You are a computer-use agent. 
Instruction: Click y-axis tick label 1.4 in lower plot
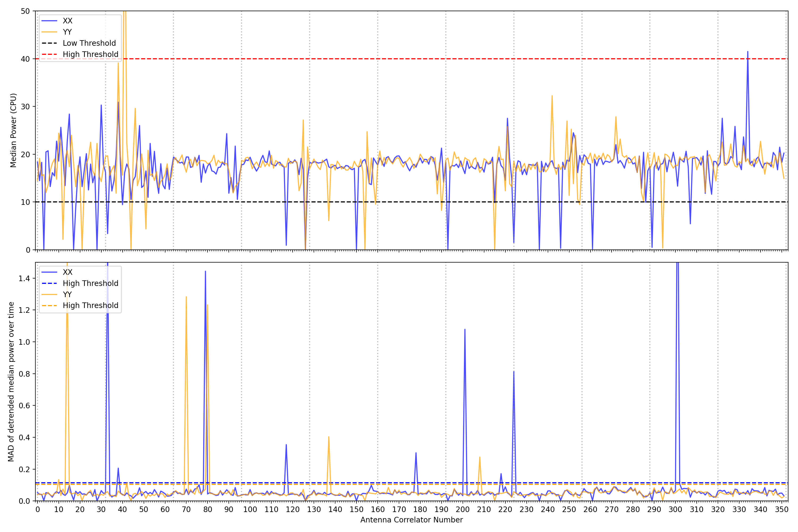click(x=24, y=279)
